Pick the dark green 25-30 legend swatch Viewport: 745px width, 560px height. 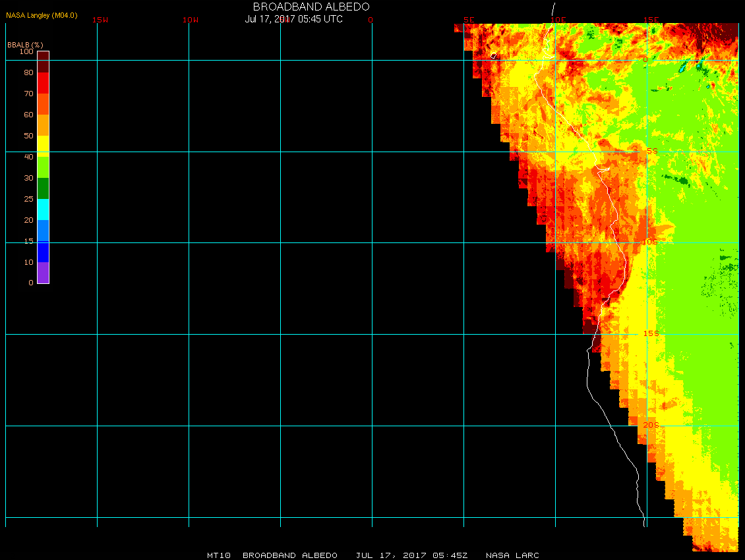(x=44, y=188)
